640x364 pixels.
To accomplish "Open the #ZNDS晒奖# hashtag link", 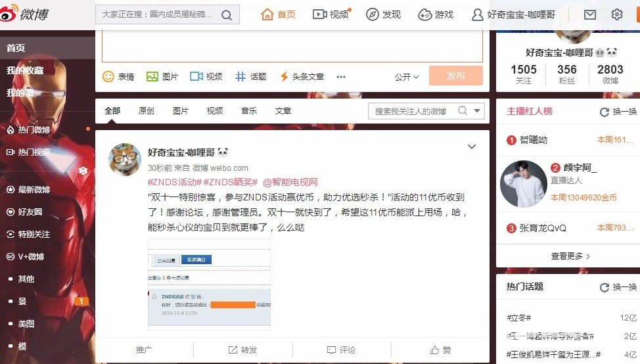I will pos(231,182).
